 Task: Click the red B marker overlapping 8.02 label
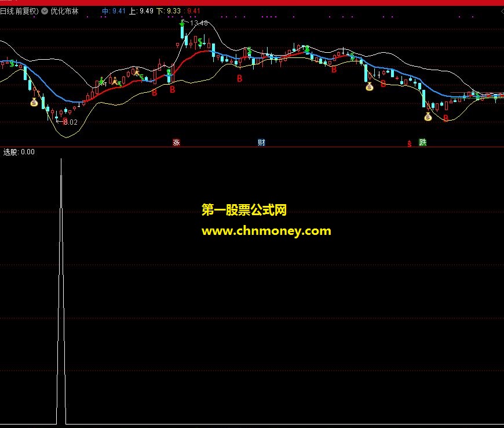pos(65,122)
